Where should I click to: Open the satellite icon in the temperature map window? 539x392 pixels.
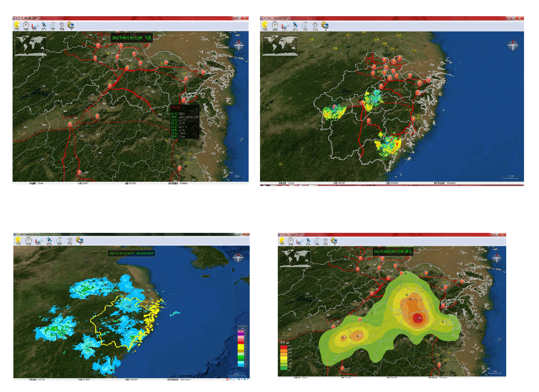point(44,26)
